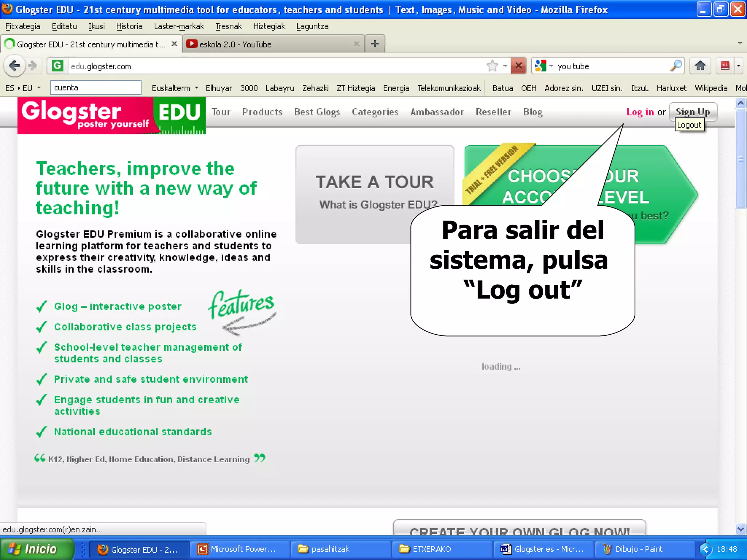The height and width of the screenshot is (560, 747).
Task: Open the Inicio start button
Action: pos(37,549)
